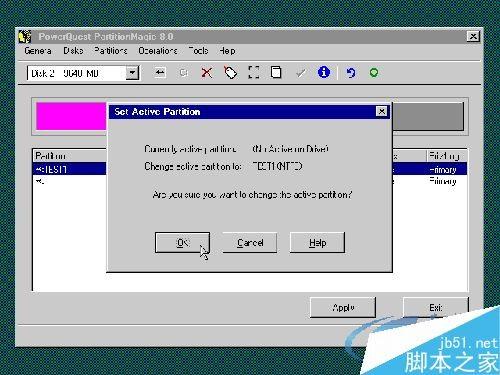Screen dimensions: 500x375
Task: Click the red X delete partition icon
Action: point(207,73)
